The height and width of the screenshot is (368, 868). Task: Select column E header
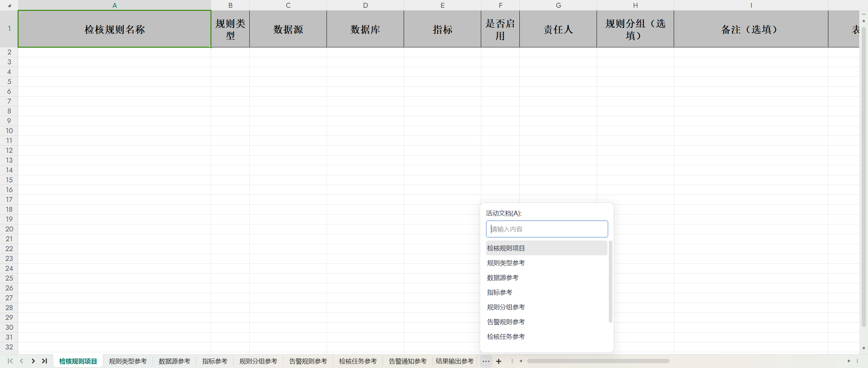tap(442, 5)
